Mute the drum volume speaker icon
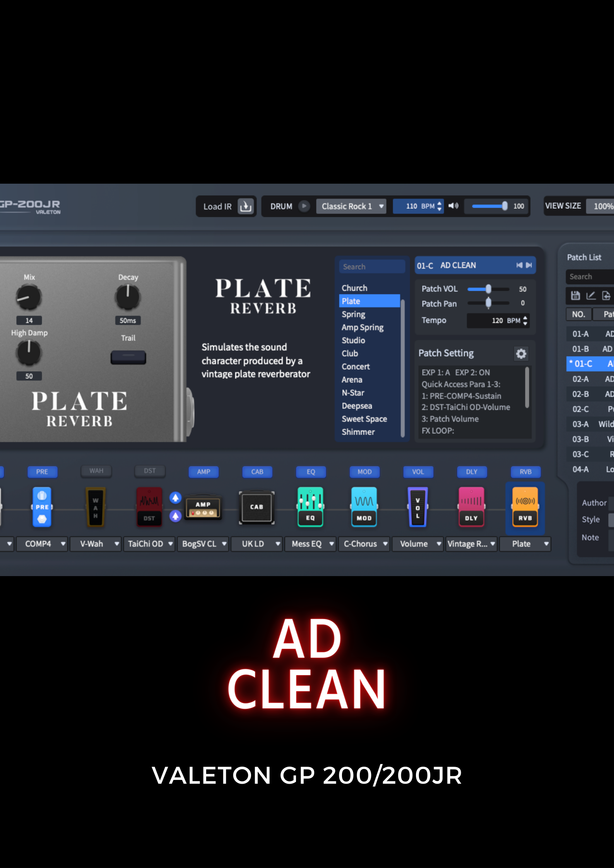Screen dimensions: 614x868 453,206
